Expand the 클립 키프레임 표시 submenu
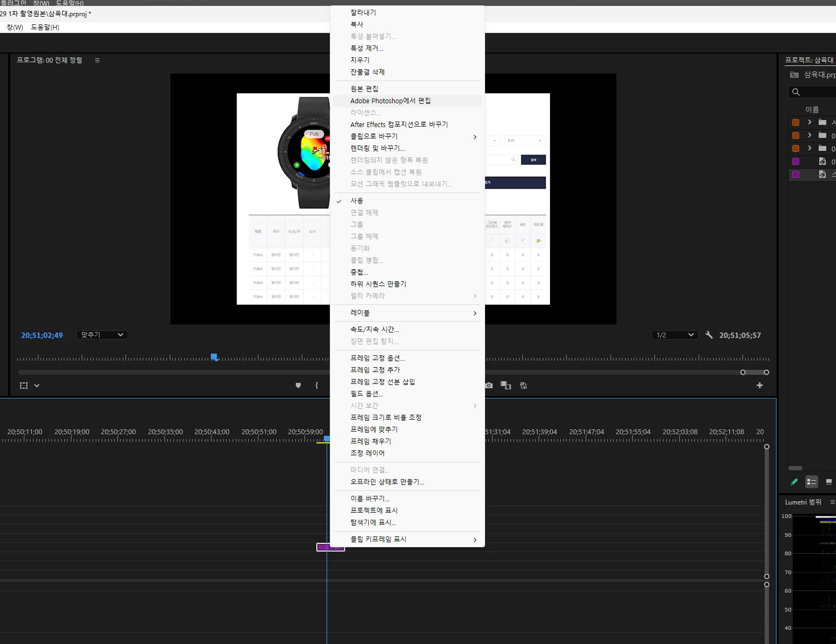This screenshot has width=836, height=644. click(407, 539)
